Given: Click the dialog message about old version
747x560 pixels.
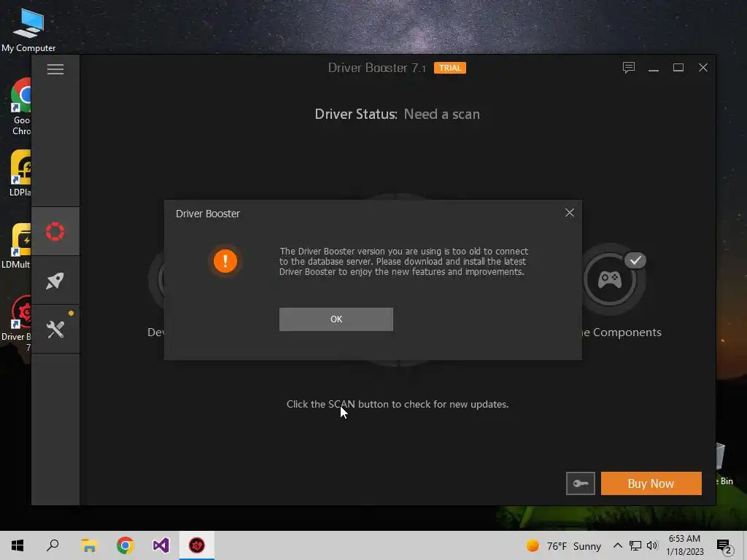Looking at the screenshot, I should click(x=403, y=262).
